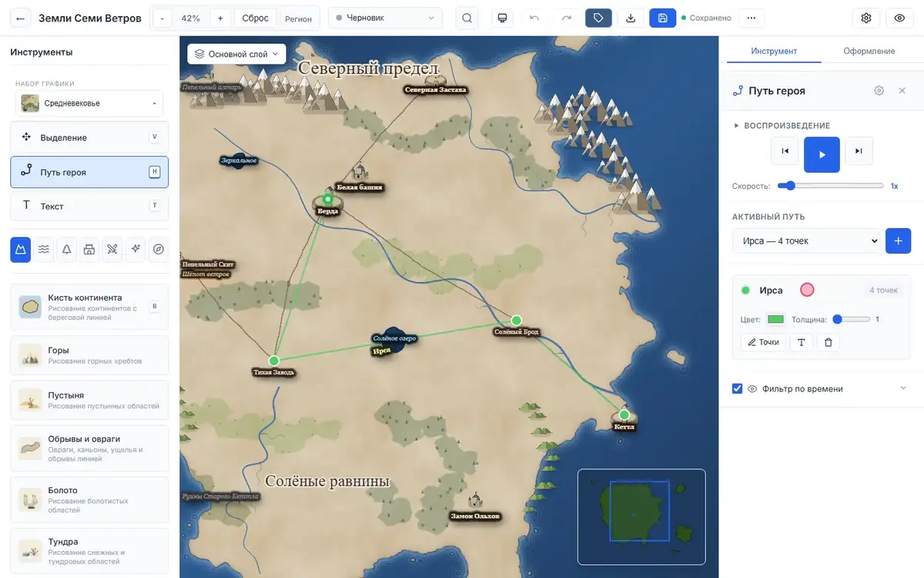Click the minimap overview thumbnail
Image resolution: width=924 pixels, height=578 pixels.
click(641, 517)
